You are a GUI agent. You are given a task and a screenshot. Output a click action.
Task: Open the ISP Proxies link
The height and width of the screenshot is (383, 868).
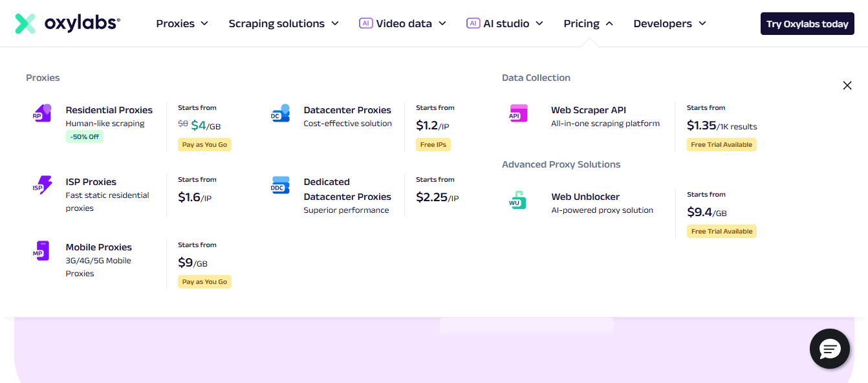click(91, 182)
